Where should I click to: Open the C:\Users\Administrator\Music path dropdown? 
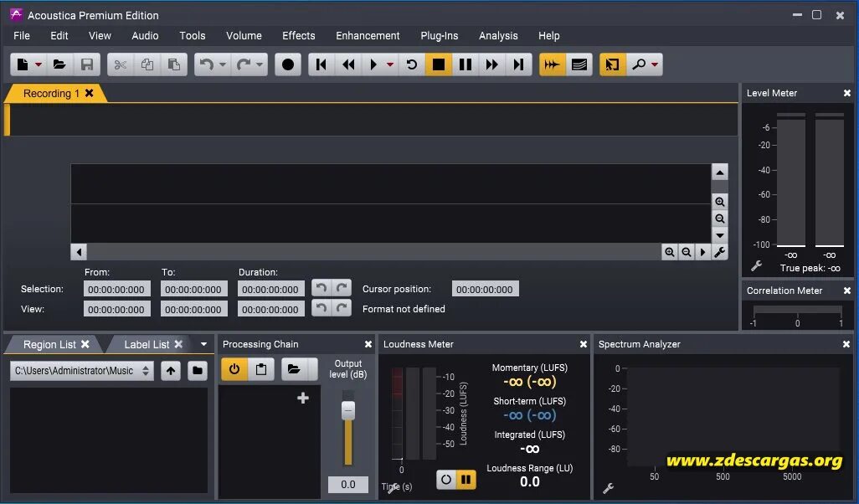(81, 371)
